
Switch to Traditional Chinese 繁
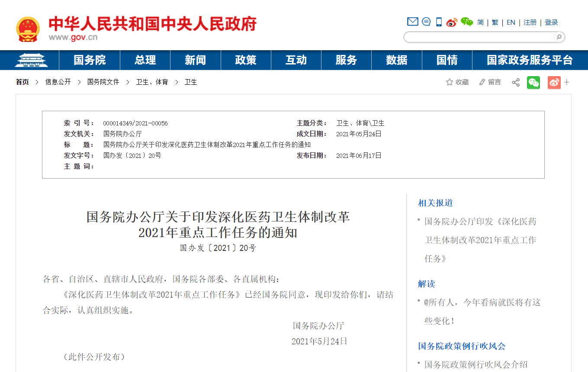coord(495,22)
